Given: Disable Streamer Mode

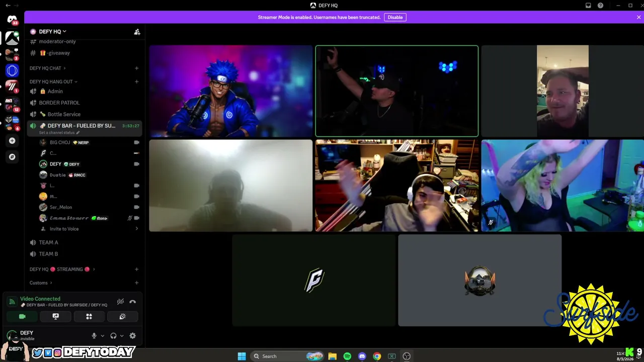Looking at the screenshot, I should 395,17.
